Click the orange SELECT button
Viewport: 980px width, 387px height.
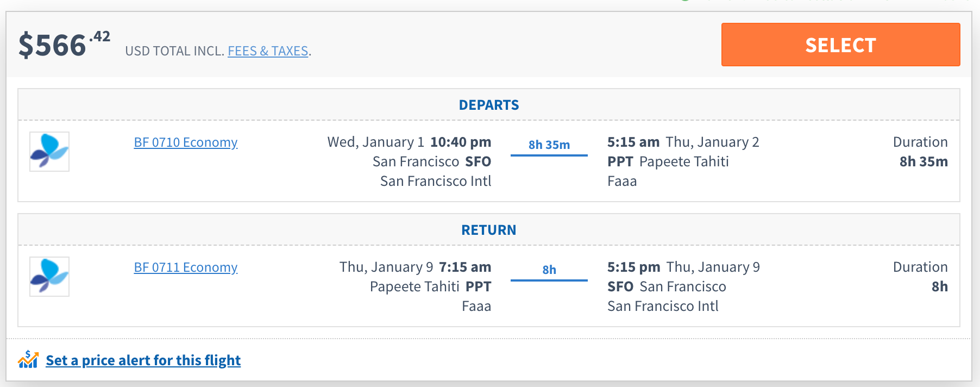coord(840,45)
